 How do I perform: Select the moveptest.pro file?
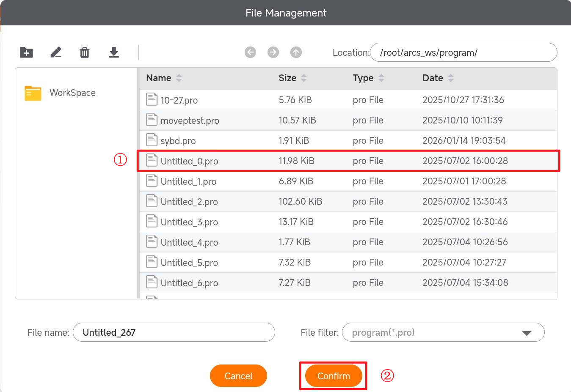(190, 121)
